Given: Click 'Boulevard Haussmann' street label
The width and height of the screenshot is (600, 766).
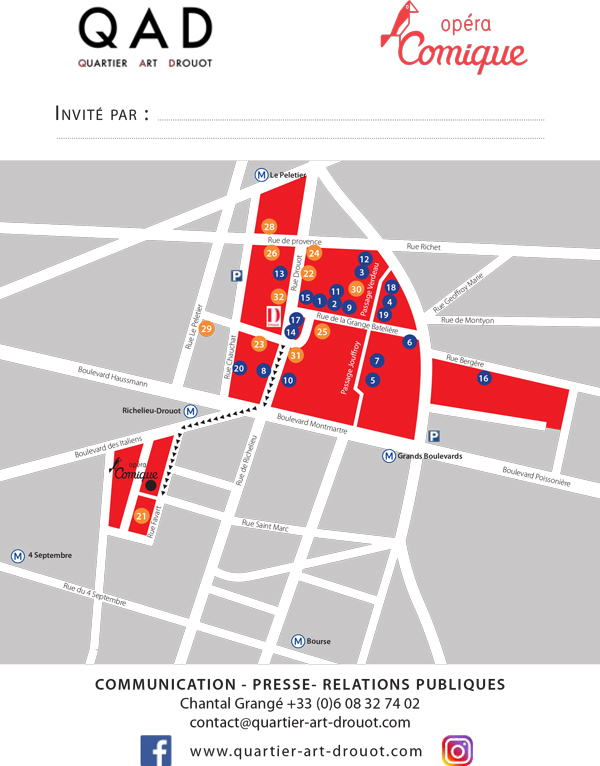Looking at the screenshot, I should (x=113, y=377).
